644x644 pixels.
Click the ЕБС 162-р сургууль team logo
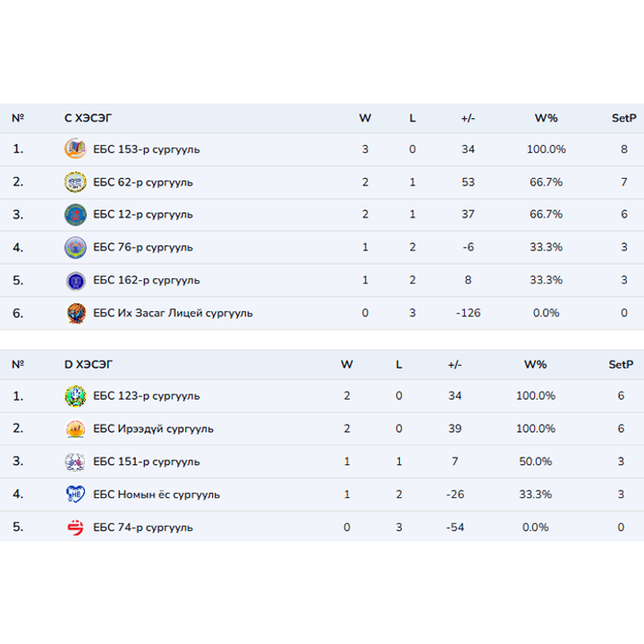point(75,281)
